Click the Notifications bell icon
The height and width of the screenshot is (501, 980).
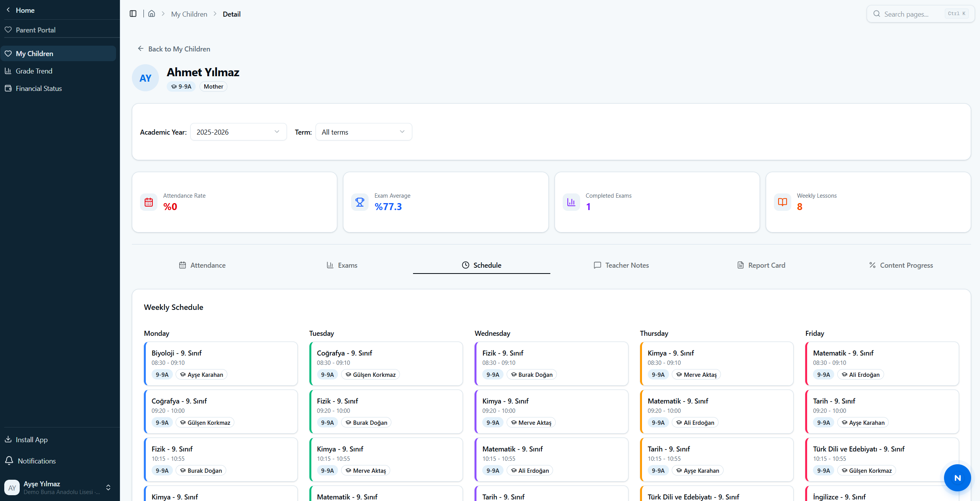(9, 461)
